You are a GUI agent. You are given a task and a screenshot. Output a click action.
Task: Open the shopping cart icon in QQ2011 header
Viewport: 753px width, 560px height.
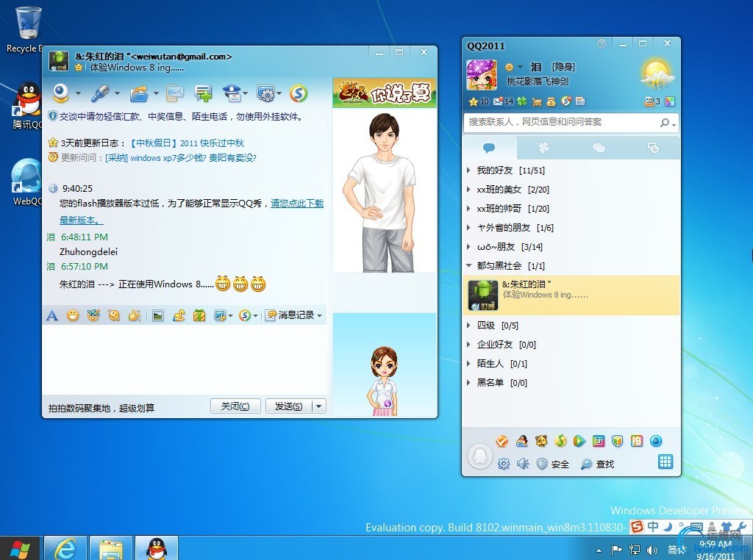(537, 101)
